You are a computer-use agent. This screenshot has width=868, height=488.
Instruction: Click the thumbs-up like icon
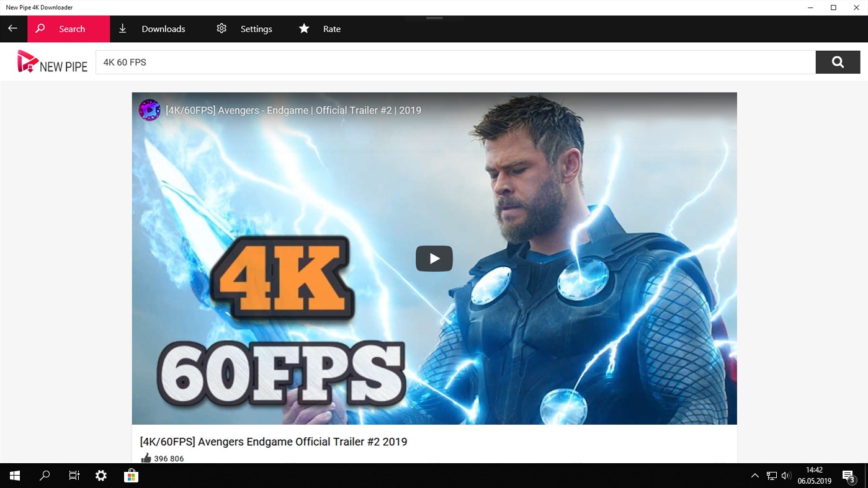tap(146, 458)
